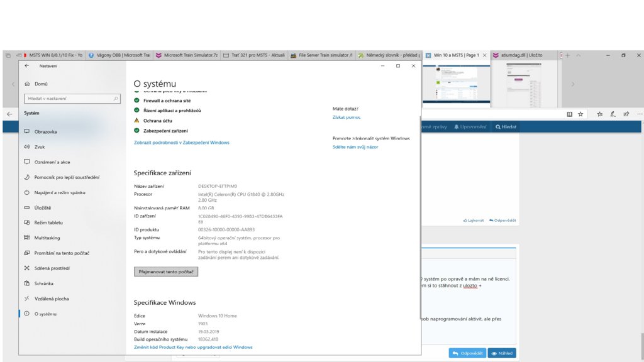Viewport: 644px width, 362px height.
Task: Open the add notes pen icon
Action: pos(613,114)
